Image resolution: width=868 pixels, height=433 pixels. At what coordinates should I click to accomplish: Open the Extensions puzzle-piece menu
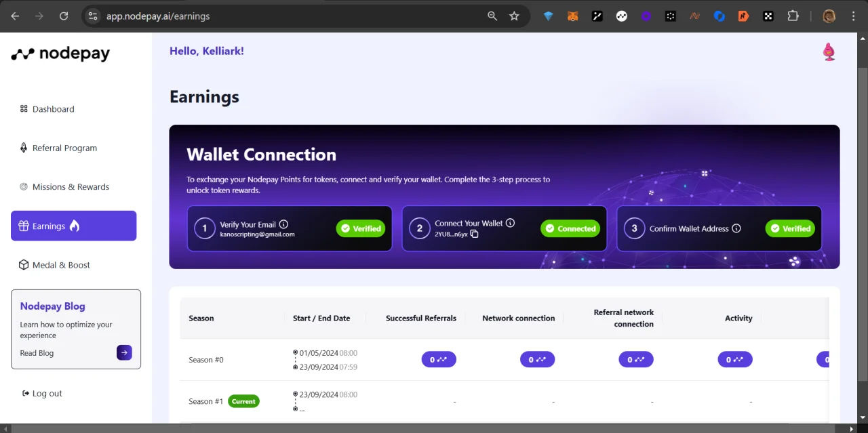click(793, 16)
